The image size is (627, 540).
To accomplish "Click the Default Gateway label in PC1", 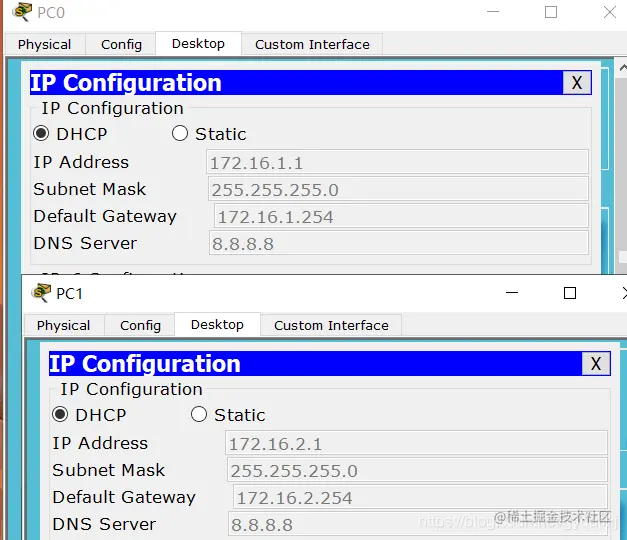I will pyautogui.click(x=124, y=497).
